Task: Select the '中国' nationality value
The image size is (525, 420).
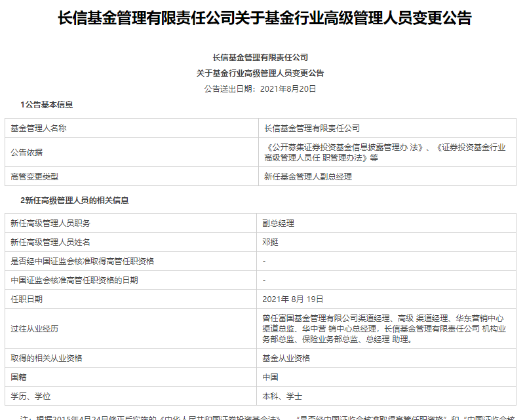Action: [x=270, y=377]
